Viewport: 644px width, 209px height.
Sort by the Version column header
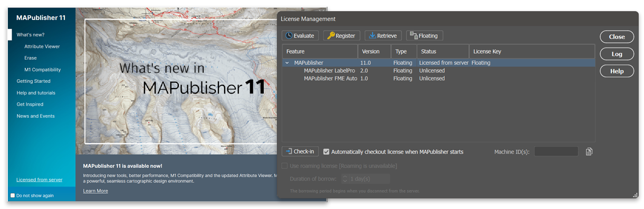374,51
